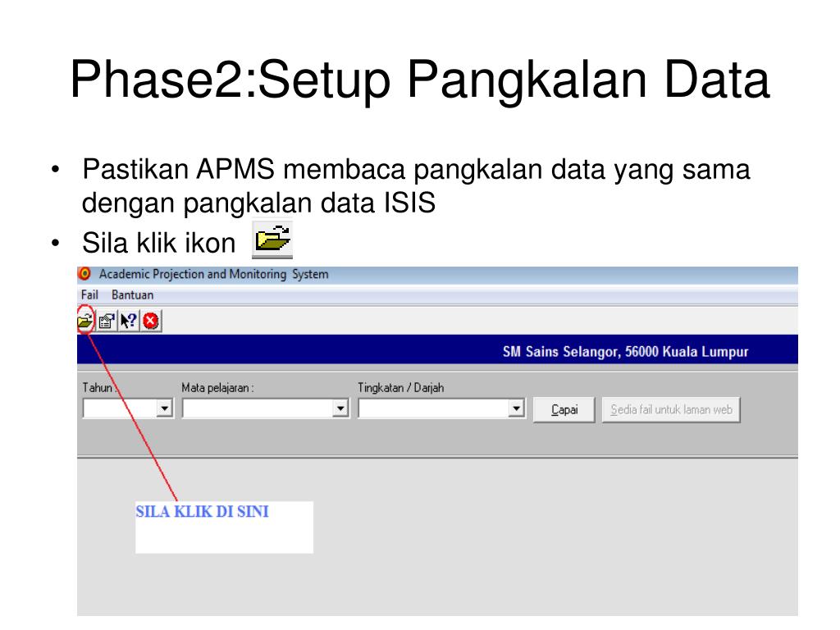The image size is (840, 630).
Task: Click the Tingkatan / Darjah label
Action: click(x=400, y=388)
